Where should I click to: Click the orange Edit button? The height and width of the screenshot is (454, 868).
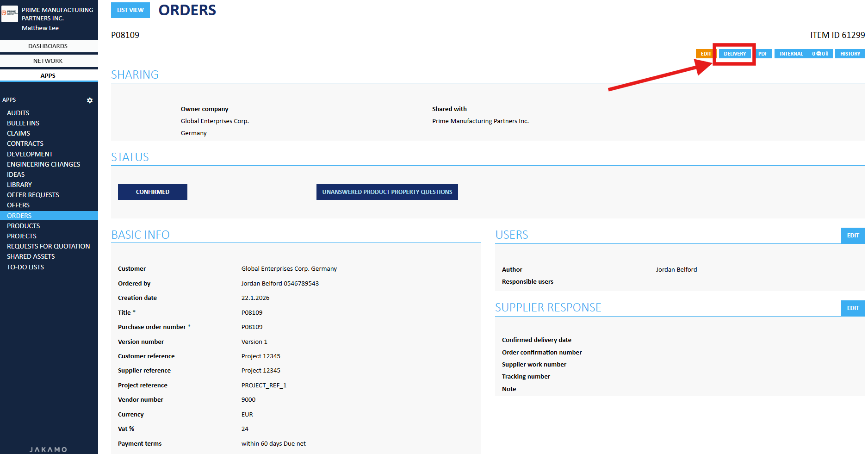click(x=705, y=54)
